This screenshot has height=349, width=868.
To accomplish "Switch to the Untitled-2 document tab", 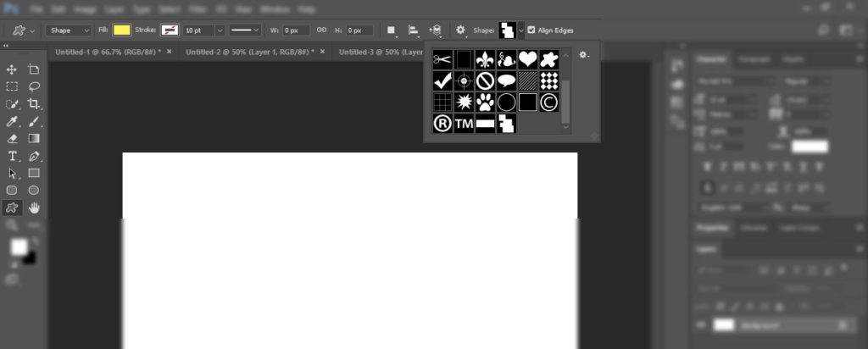I will (250, 52).
